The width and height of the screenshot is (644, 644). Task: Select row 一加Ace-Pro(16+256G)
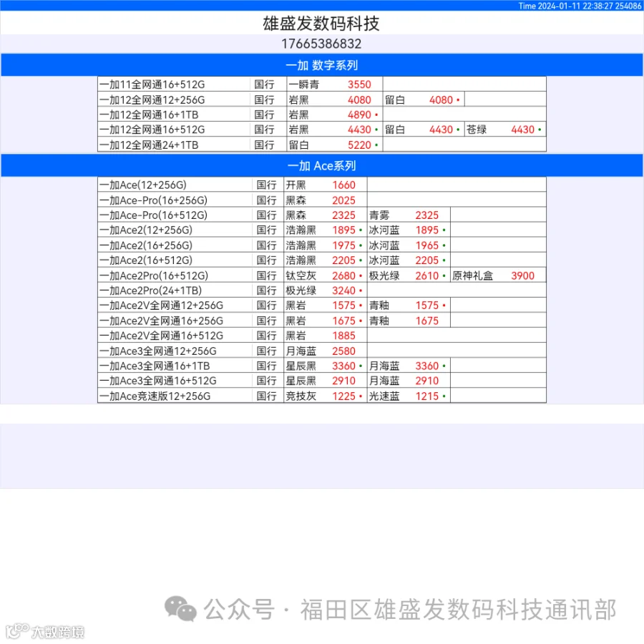(x=322, y=200)
